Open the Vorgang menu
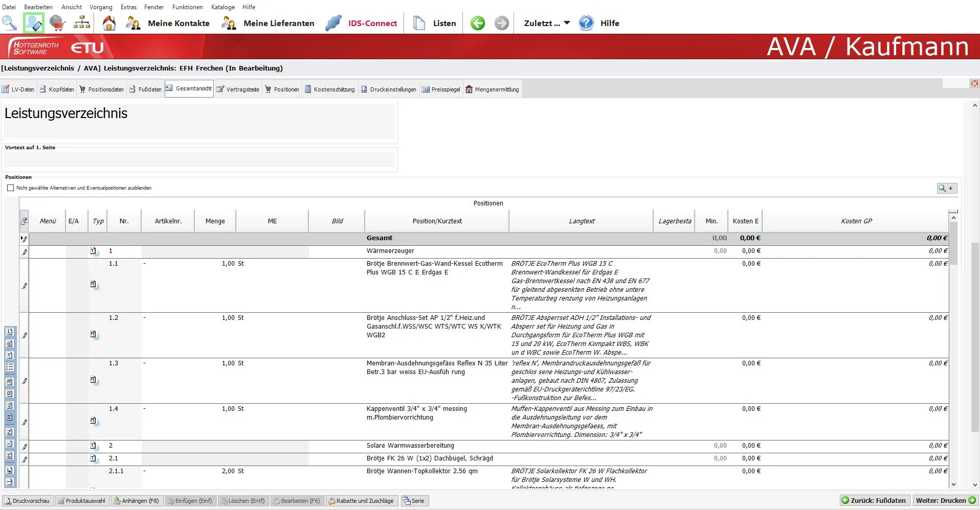The image size is (980, 510). coord(101,7)
